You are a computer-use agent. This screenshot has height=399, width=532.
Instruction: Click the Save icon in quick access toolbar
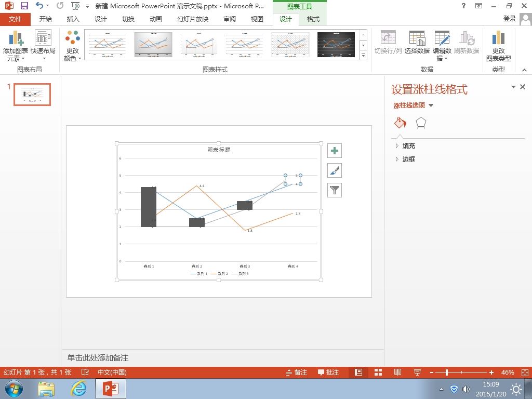coord(24,6)
